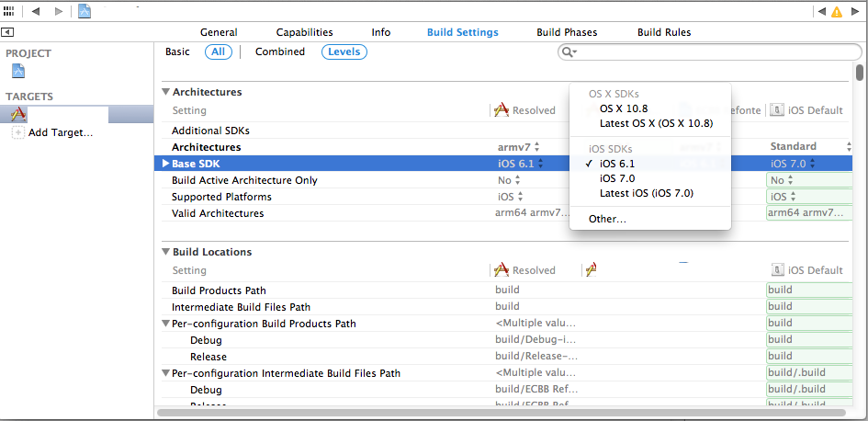Image resolution: width=868 pixels, height=421 pixels.
Task: Select the Valid Architectures setting
Action: point(218,213)
